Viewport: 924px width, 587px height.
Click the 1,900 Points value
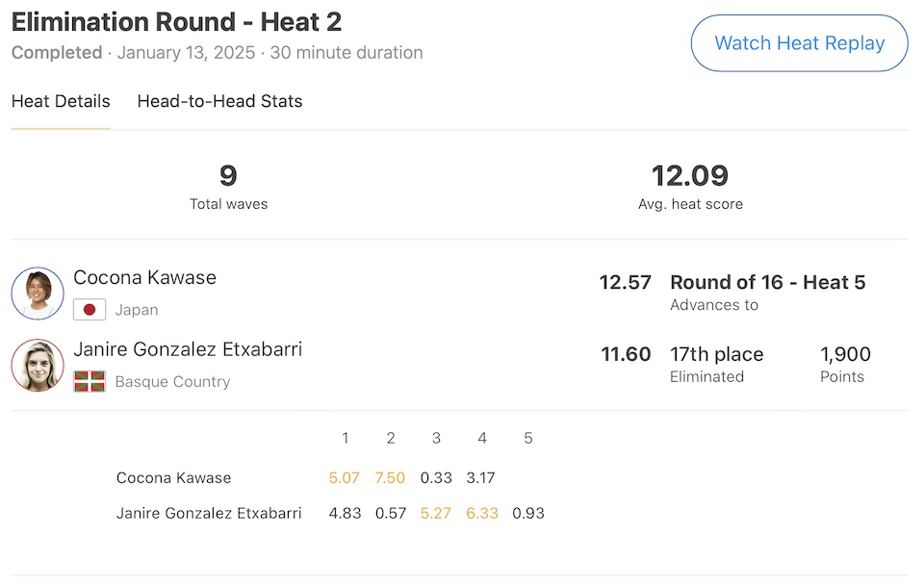tap(845, 354)
